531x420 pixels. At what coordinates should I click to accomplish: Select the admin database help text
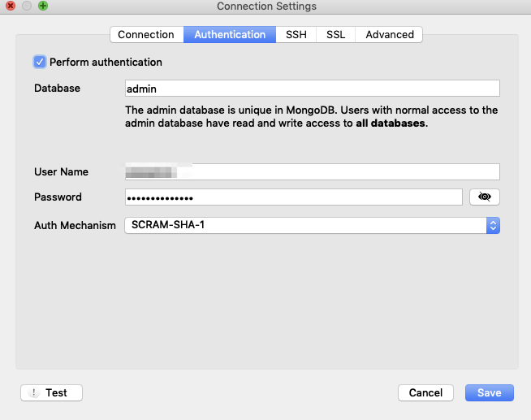(311, 116)
